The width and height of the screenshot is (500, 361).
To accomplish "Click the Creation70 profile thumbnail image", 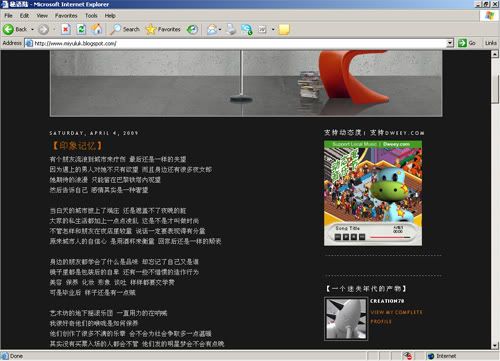I will [346, 319].
